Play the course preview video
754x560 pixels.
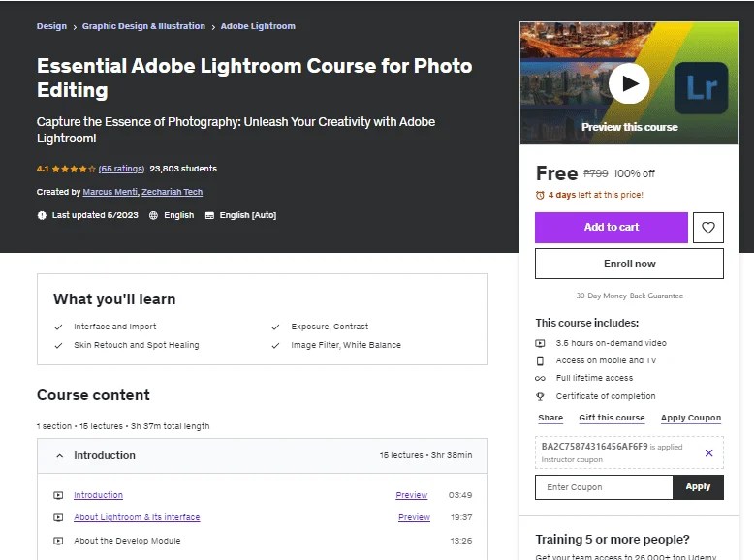pyautogui.click(x=629, y=83)
